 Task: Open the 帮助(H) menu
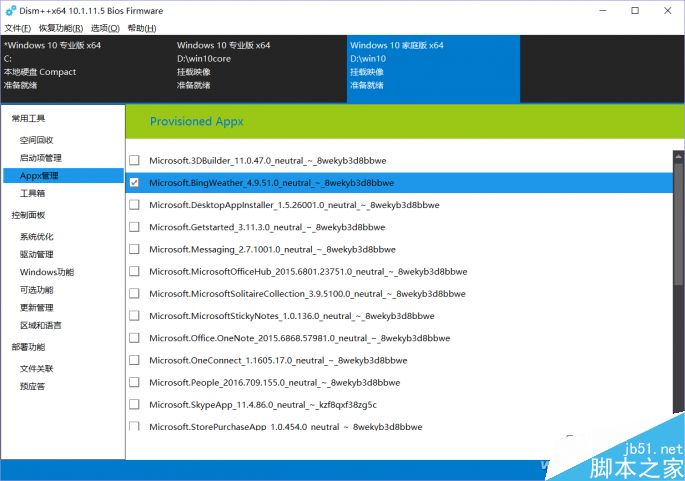tap(142, 28)
